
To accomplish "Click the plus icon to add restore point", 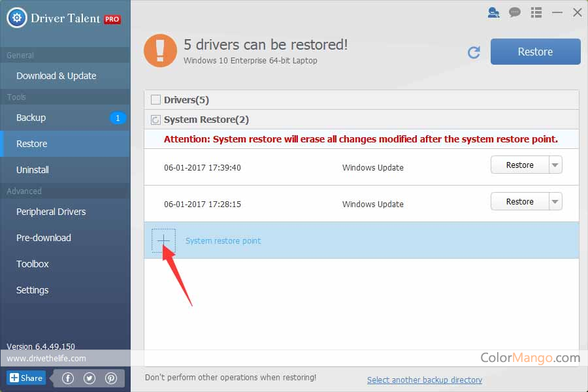I will click(x=163, y=240).
